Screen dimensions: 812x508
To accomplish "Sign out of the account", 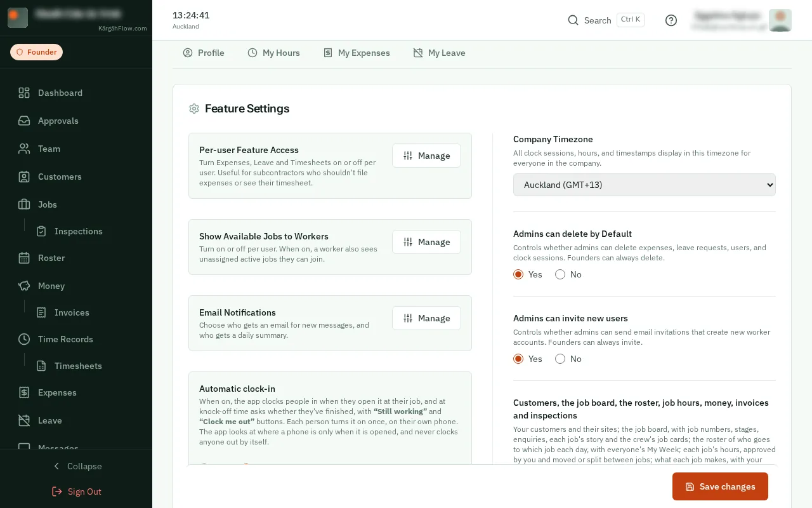I will tap(76, 491).
